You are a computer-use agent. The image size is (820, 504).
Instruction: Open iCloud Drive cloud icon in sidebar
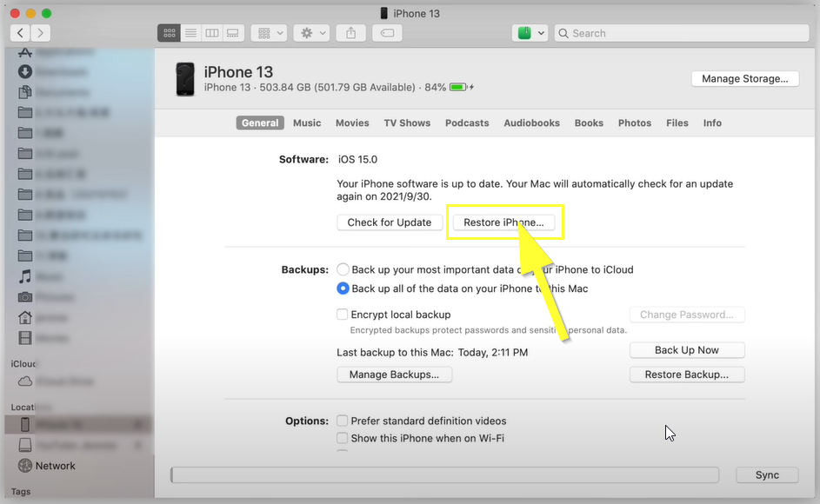25,381
